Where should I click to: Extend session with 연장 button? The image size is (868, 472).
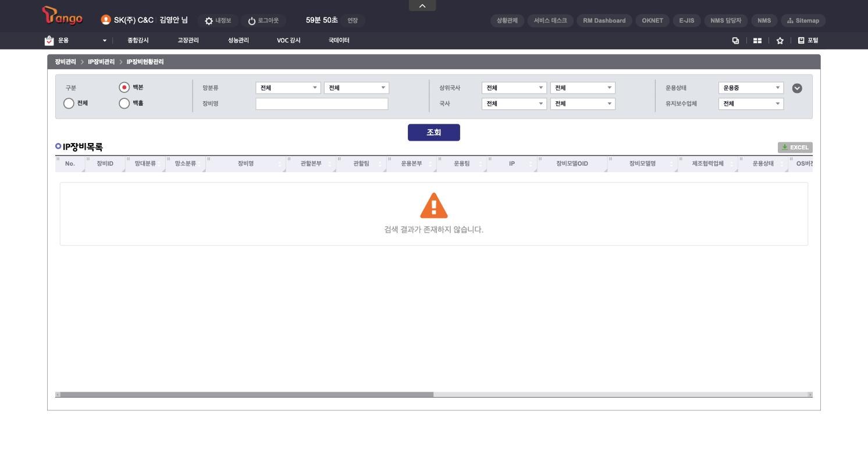[353, 20]
